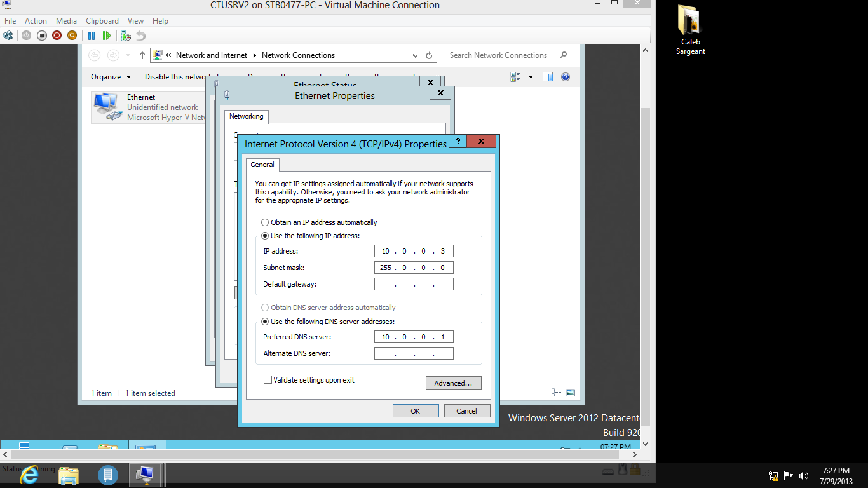
Task: Select Use the following DNS server addresses
Action: coord(328,322)
